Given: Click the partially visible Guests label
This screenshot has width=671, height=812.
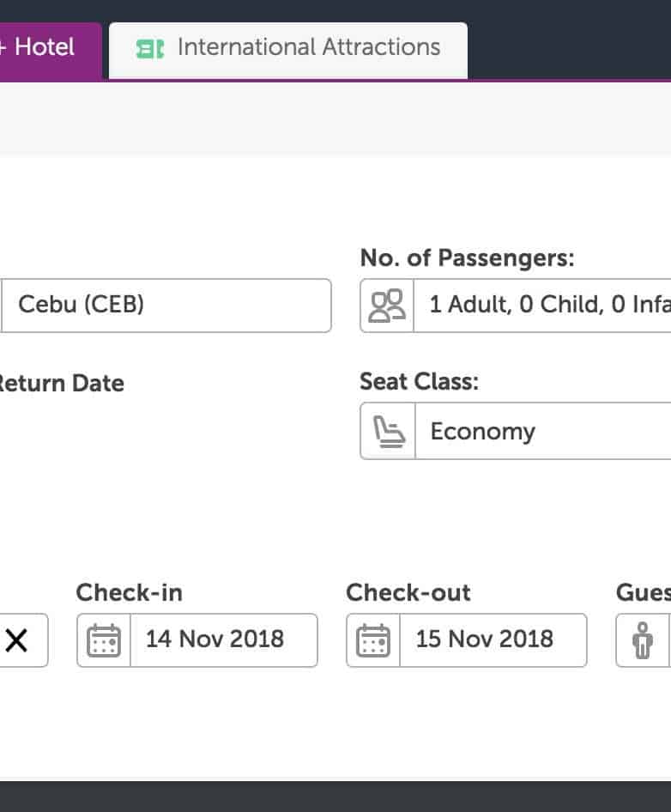Looking at the screenshot, I should (644, 593).
